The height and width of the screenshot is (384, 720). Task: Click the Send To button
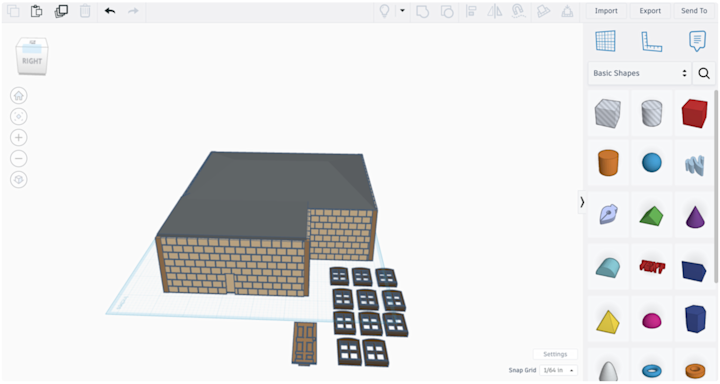pyautogui.click(x=694, y=11)
